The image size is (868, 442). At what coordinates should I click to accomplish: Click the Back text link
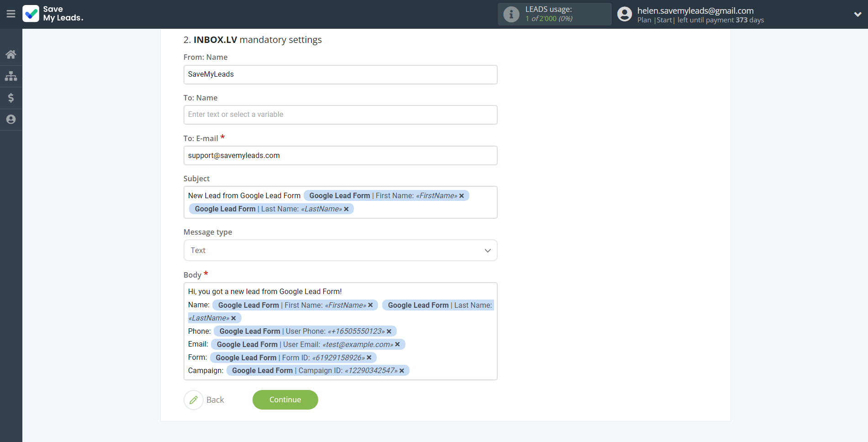click(215, 400)
